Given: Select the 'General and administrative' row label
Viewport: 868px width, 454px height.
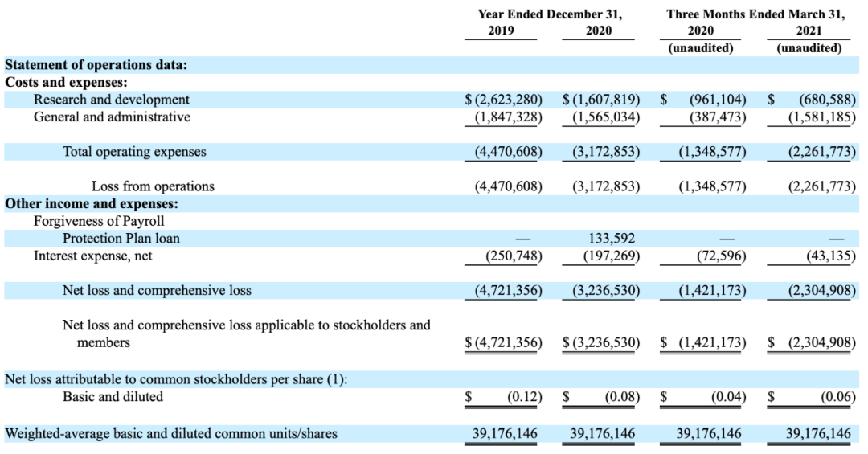Looking at the screenshot, I should (112, 117).
